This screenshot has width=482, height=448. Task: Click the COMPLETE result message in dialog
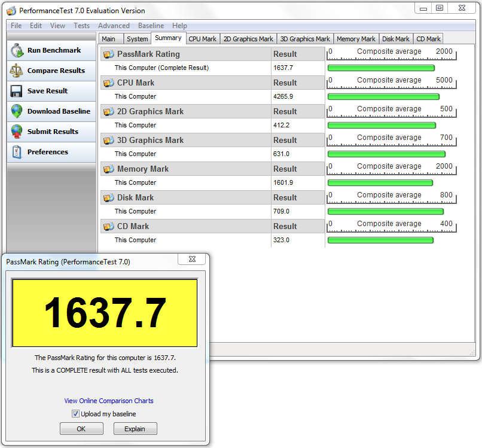point(105,370)
